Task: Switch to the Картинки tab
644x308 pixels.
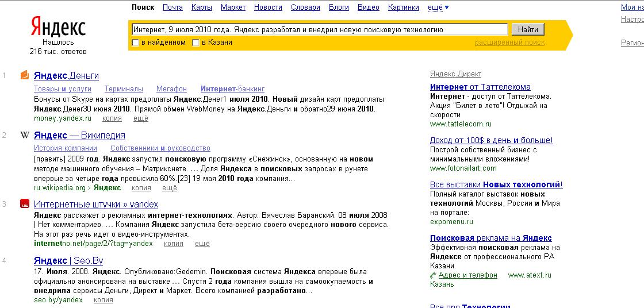Action: (x=403, y=7)
